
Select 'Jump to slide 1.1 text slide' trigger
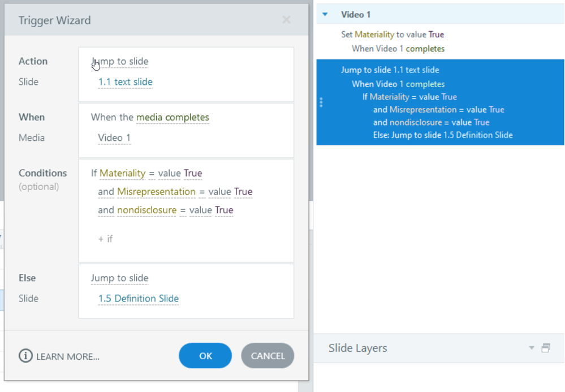[x=390, y=70]
